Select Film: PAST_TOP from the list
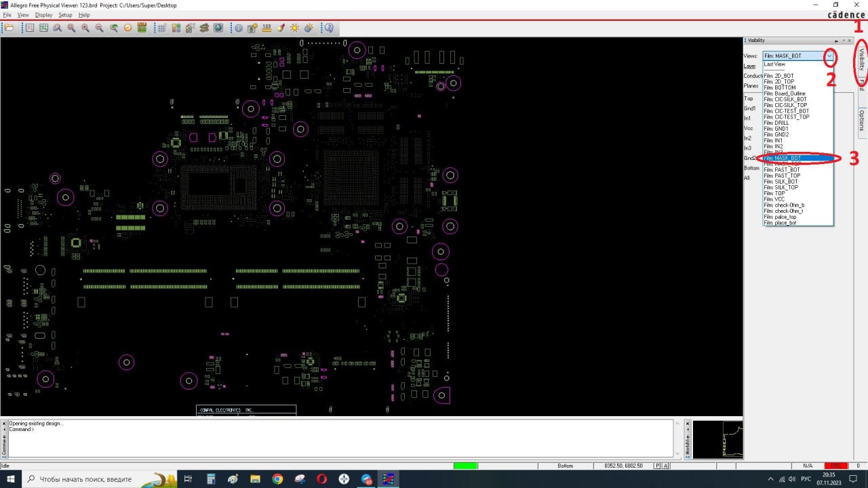The height and width of the screenshot is (488, 868). click(782, 176)
